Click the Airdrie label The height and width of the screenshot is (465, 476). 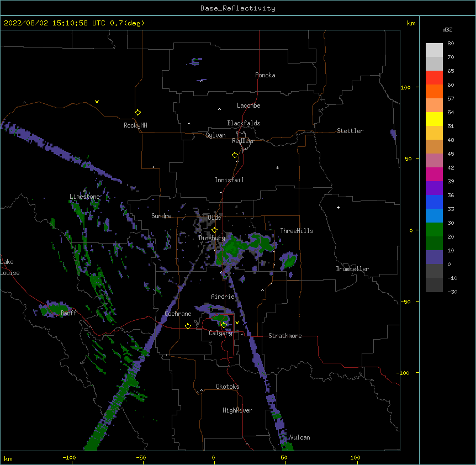pyautogui.click(x=223, y=297)
